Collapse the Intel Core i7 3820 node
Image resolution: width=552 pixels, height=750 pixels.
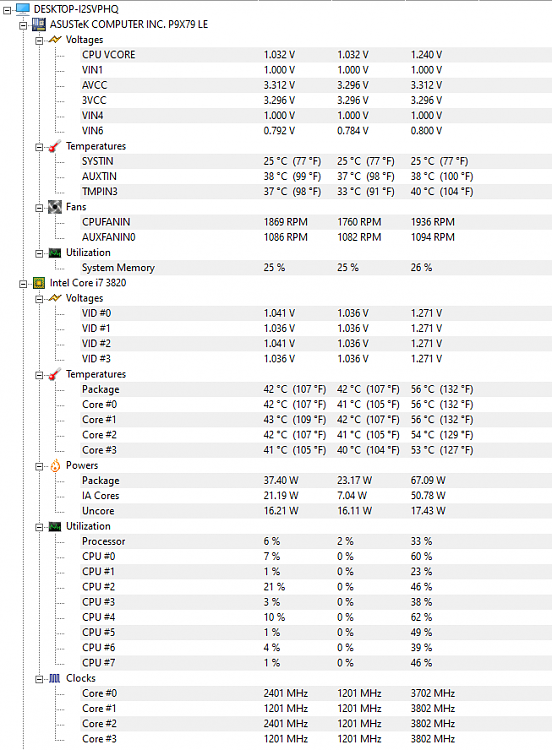point(23,284)
